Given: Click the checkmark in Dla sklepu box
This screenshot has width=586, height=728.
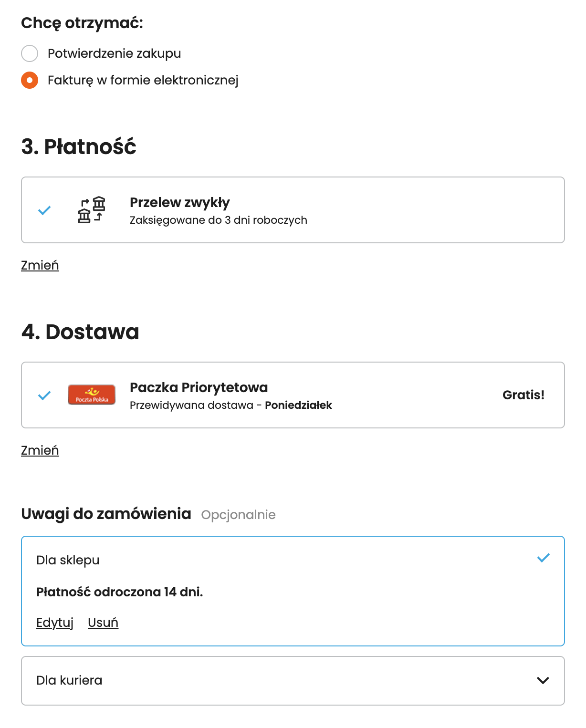Looking at the screenshot, I should (544, 558).
